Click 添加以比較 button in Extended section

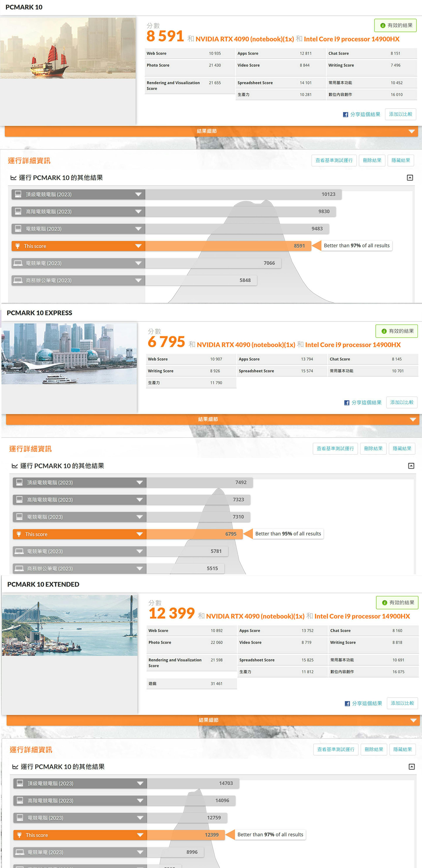[402, 703]
